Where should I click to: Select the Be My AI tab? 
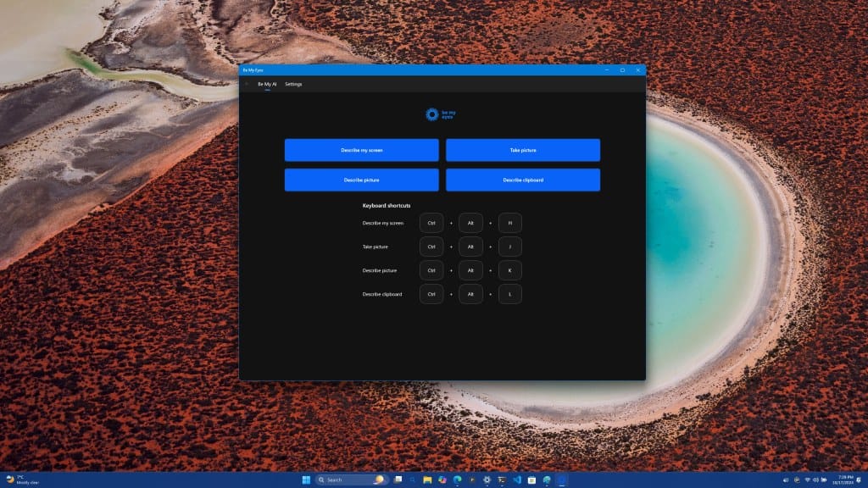[x=266, y=85]
